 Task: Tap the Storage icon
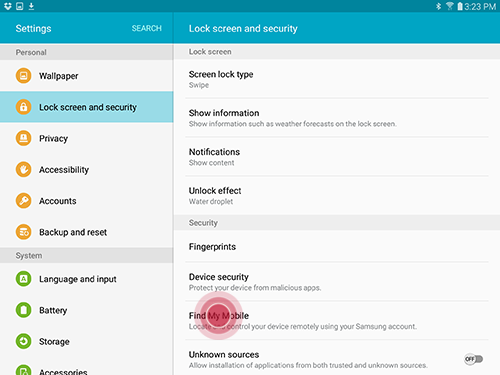pos(23,341)
